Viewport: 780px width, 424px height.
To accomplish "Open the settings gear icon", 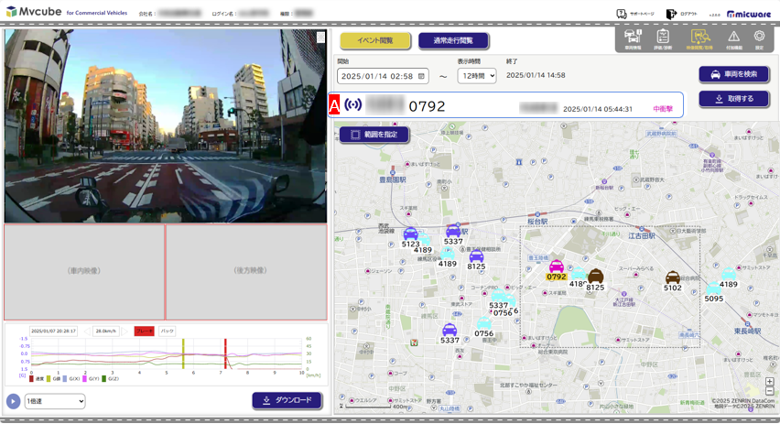I will pyautogui.click(x=760, y=37).
